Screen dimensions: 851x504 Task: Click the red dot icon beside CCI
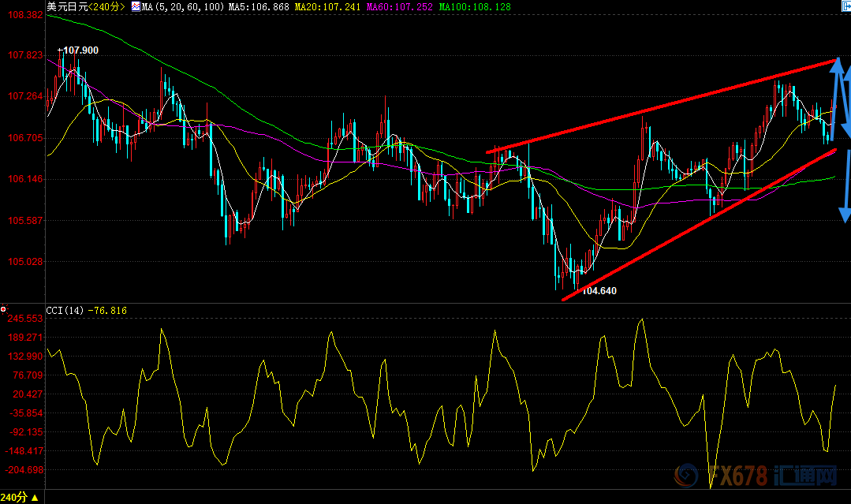[x=4, y=308]
